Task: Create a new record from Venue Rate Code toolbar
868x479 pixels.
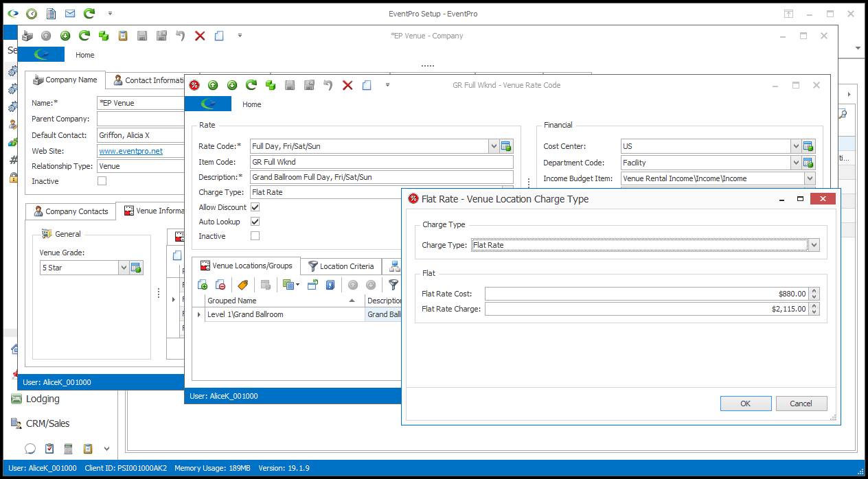Action: pyautogui.click(x=367, y=85)
